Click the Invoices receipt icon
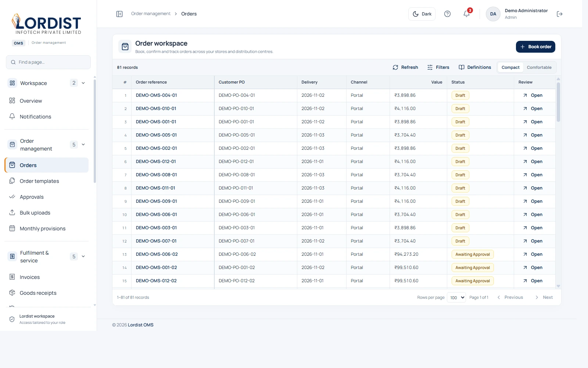 point(12,277)
